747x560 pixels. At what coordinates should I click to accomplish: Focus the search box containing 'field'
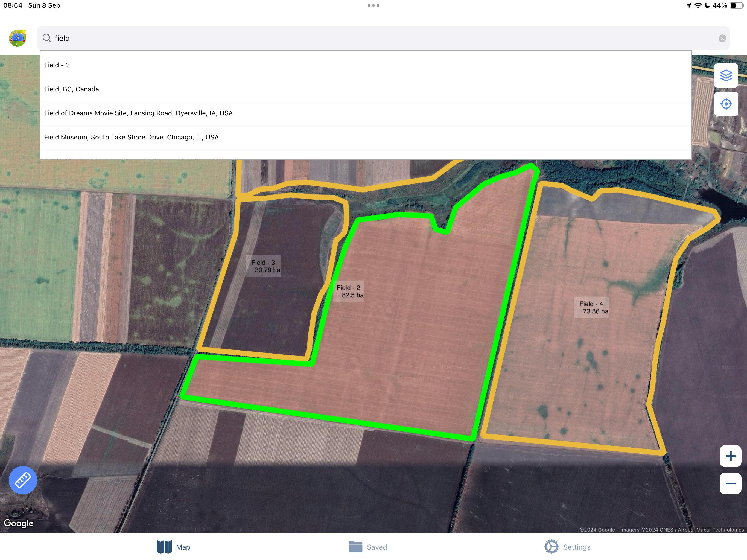click(383, 38)
